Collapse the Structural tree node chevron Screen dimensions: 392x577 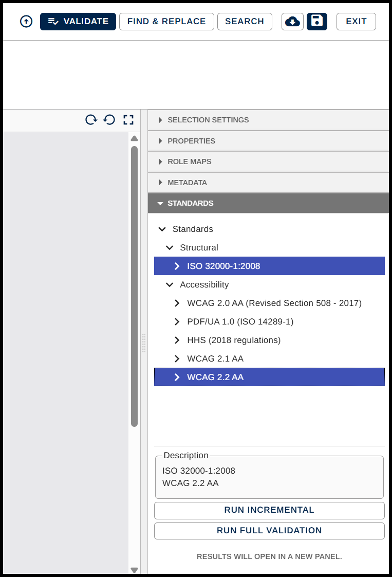tap(170, 248)
